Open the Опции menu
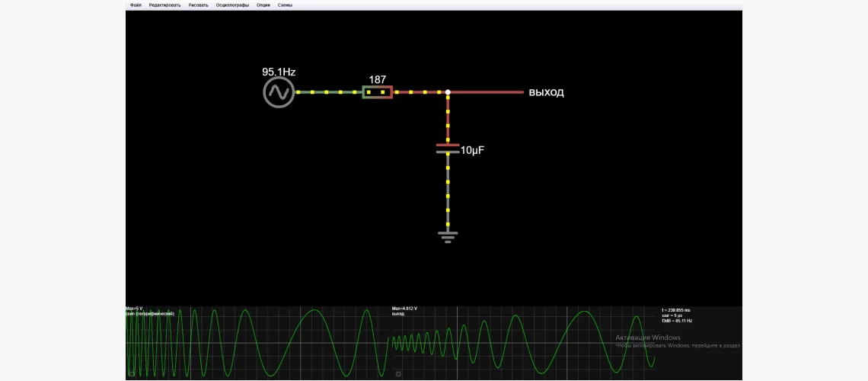 tap(263, 5)
